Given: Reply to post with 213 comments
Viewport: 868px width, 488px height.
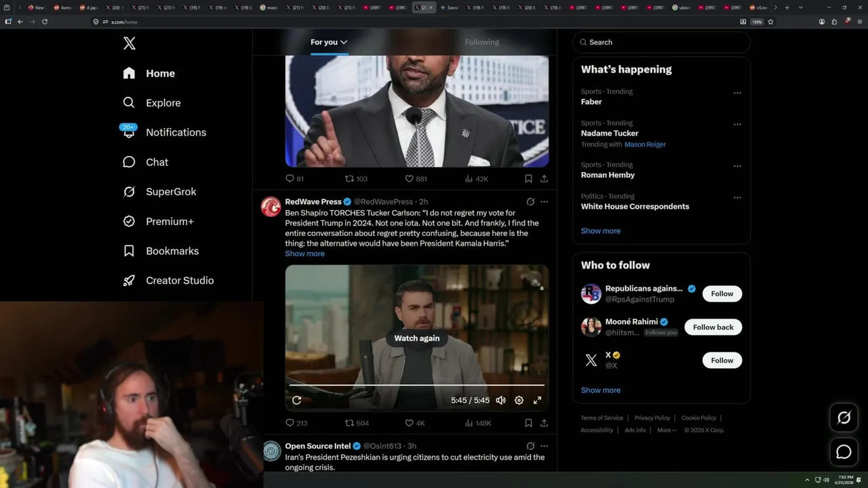Looking at the screenshot, I should (296, 423).
